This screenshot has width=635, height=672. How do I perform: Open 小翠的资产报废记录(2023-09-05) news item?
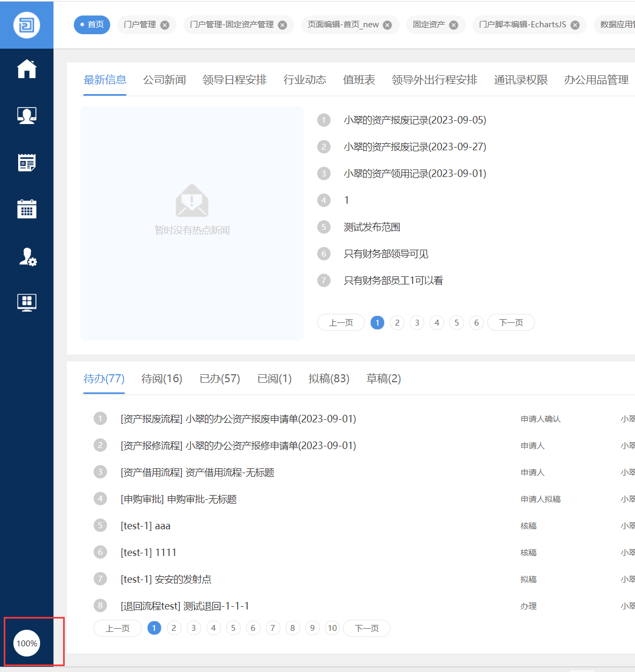(415, 120)
